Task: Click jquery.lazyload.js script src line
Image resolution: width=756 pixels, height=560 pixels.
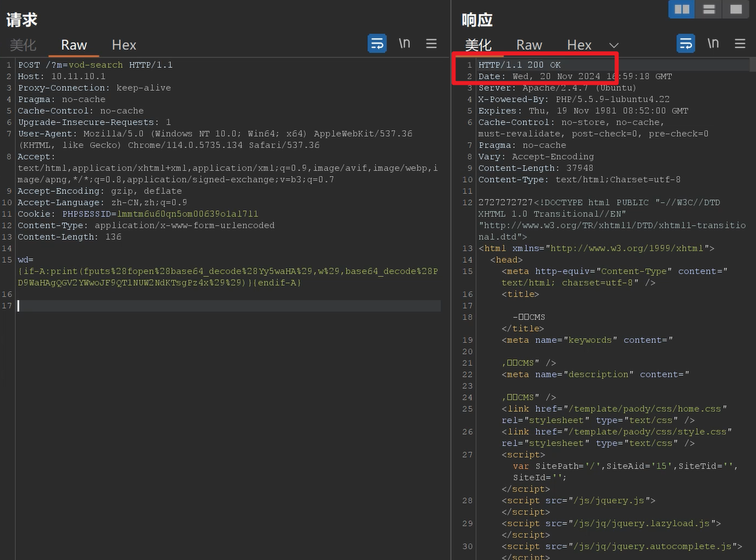Action: coord(611,524)
